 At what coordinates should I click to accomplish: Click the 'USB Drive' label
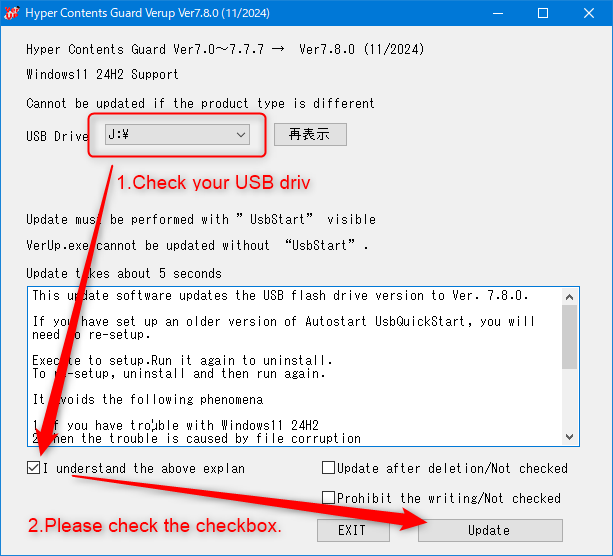[57, 135]
